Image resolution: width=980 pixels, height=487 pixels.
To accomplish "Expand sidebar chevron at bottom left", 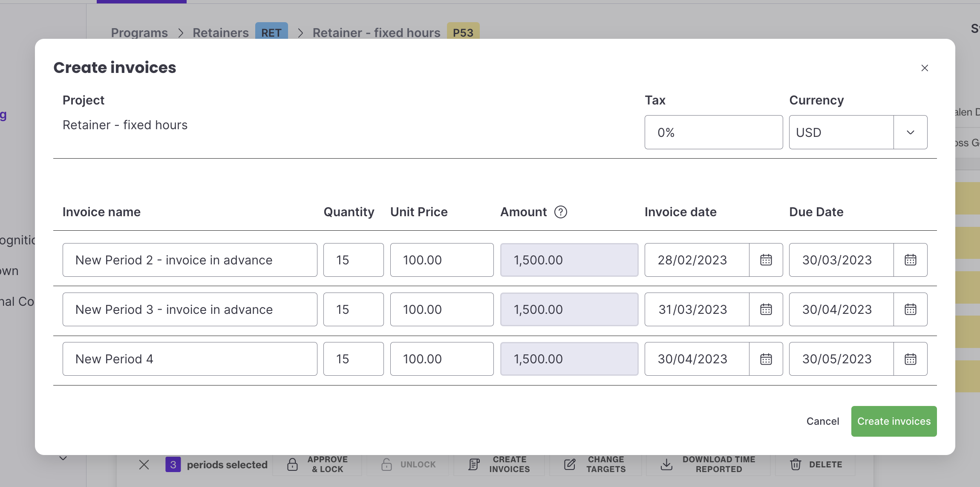I will coord(63,458).
